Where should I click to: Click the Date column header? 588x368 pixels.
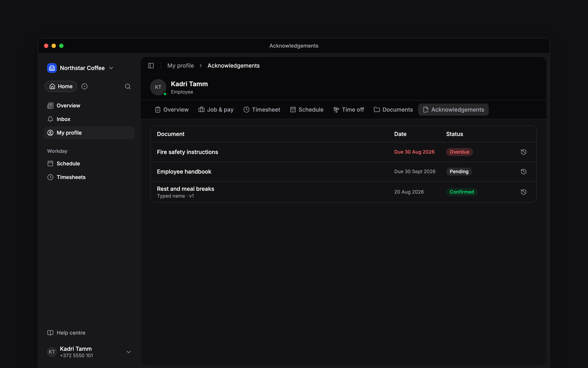400,134
